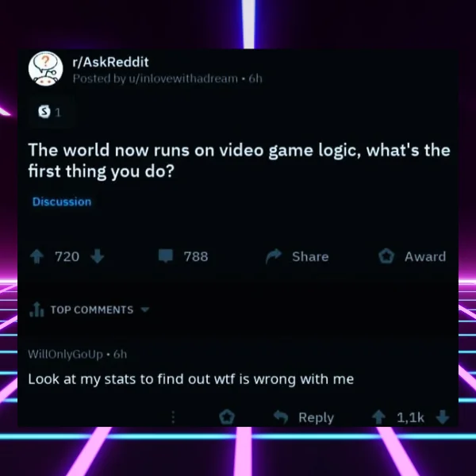Open the r/AskReddit subreddit link
Viewport: 476px width, 476px height.
tap(111, 62)
